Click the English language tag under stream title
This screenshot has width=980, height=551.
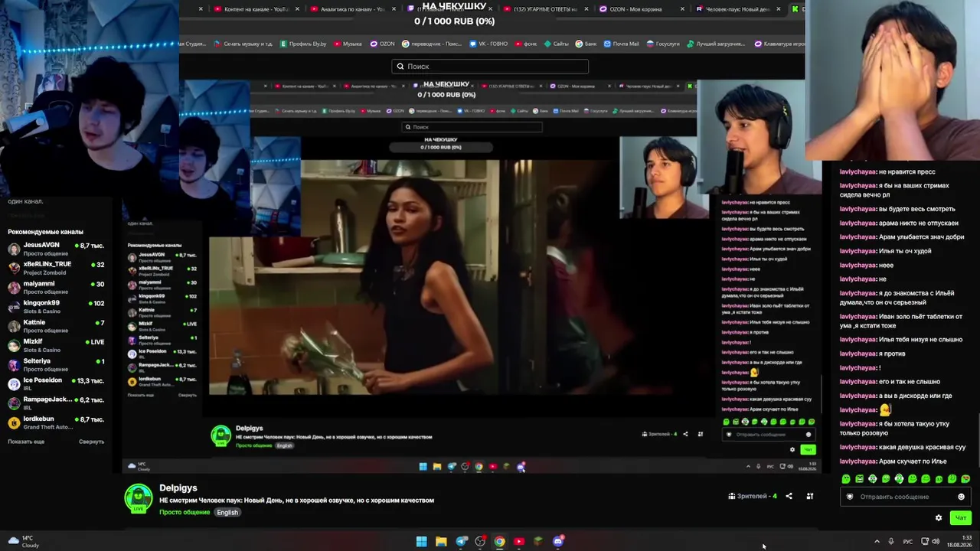point(227,513)
